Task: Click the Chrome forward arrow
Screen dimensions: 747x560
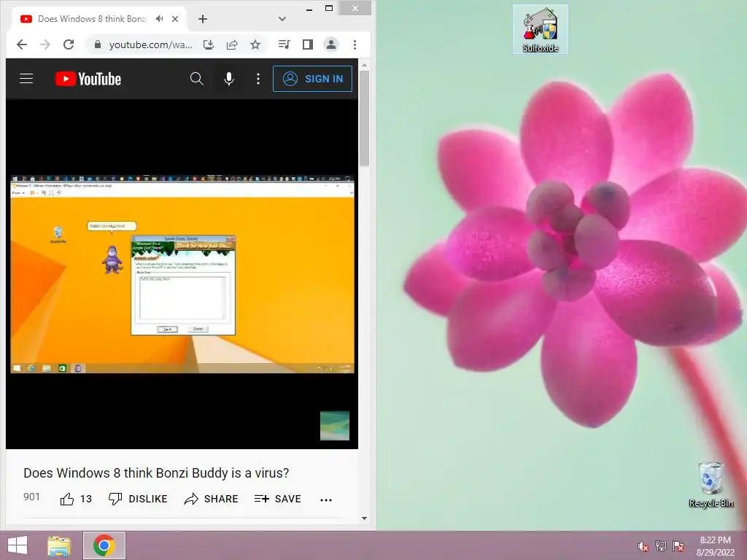Action: point(45,44)
